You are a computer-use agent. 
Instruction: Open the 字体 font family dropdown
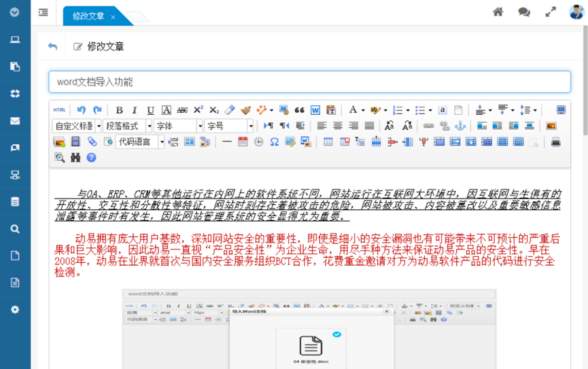(178, 126)
